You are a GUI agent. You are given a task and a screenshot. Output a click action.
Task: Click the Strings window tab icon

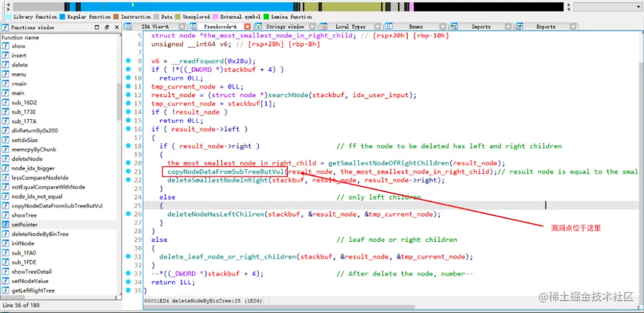258,27
